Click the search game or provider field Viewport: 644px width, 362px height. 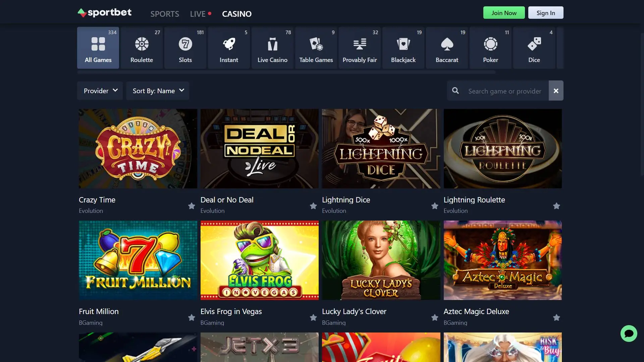pyautogui.click(x=505, y=91)
